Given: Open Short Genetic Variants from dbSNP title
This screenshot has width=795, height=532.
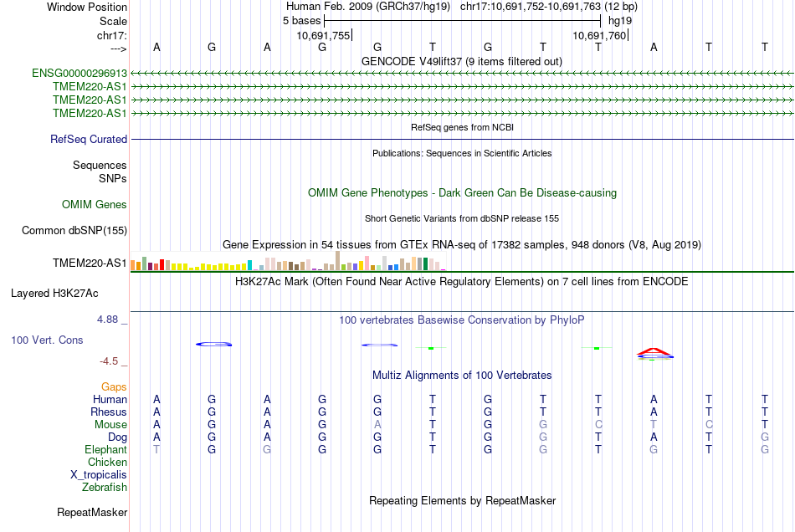Looking at the screenshot, I should (462, 218).
